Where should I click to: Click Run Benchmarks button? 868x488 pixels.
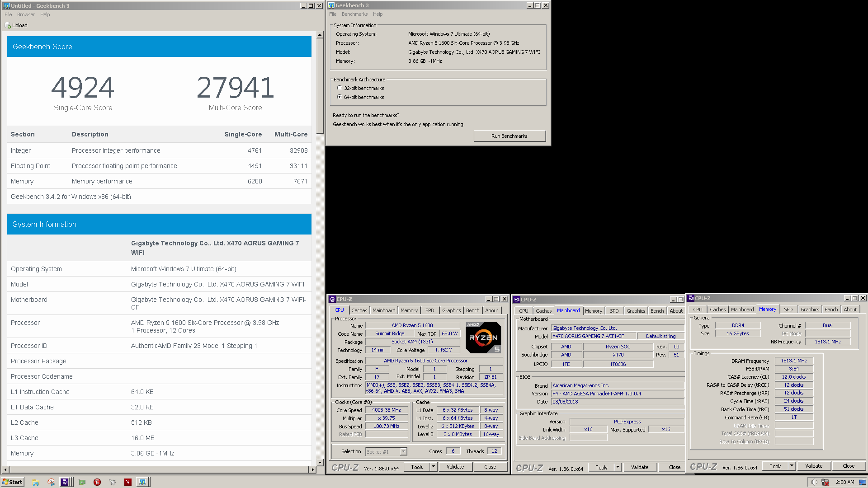point(509,136)
